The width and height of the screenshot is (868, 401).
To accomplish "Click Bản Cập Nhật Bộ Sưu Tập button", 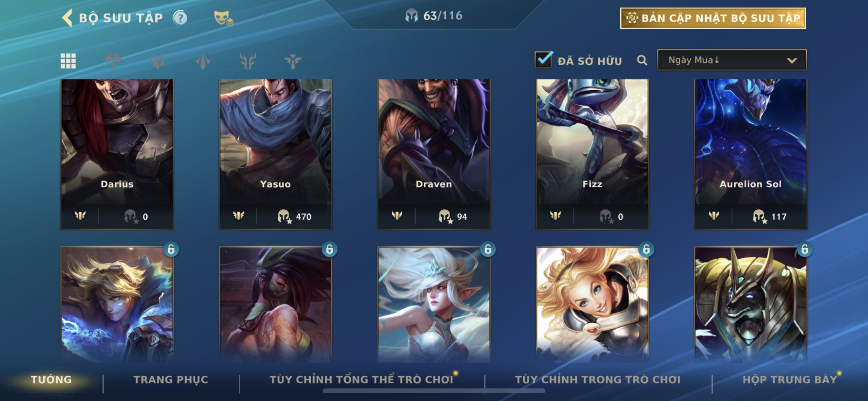I will tap(713, 18).
